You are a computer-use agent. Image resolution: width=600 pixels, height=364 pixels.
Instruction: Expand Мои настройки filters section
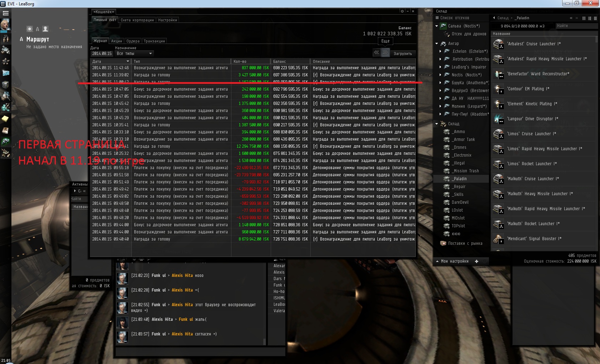tap(437, 261)
